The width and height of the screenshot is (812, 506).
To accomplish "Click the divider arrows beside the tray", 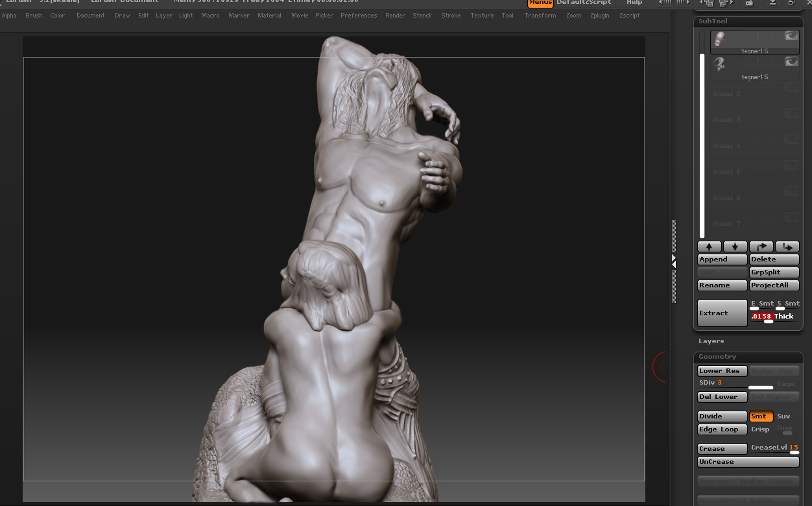I will [x=674, y=261].
